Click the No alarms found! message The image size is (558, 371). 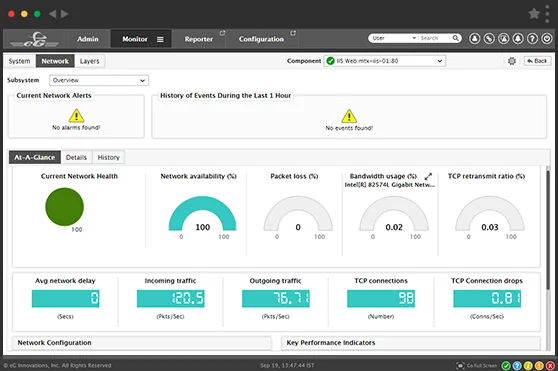pos(76,127)
